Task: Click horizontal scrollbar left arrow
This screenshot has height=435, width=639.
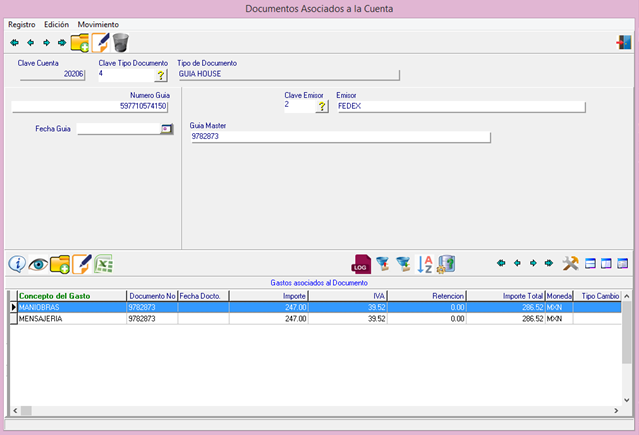Action: 15,411
